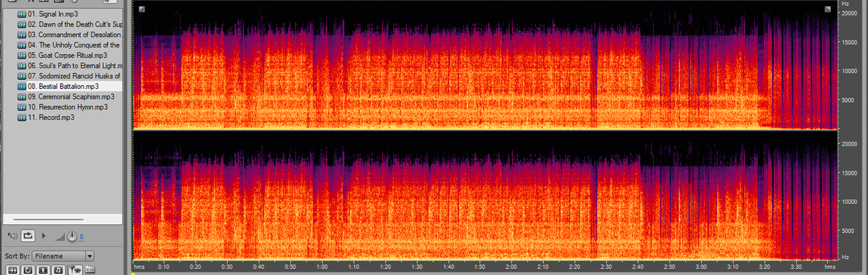
Task: Click top-left corner handle of spectrogram
Action: [x=141, y=9]
